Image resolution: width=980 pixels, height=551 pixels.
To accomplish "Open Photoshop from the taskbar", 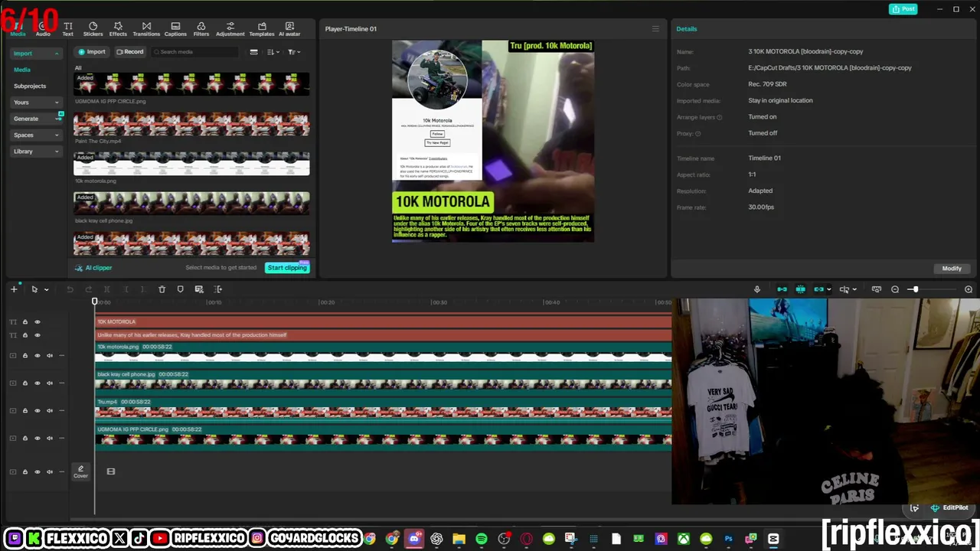I will click(728, 539).
